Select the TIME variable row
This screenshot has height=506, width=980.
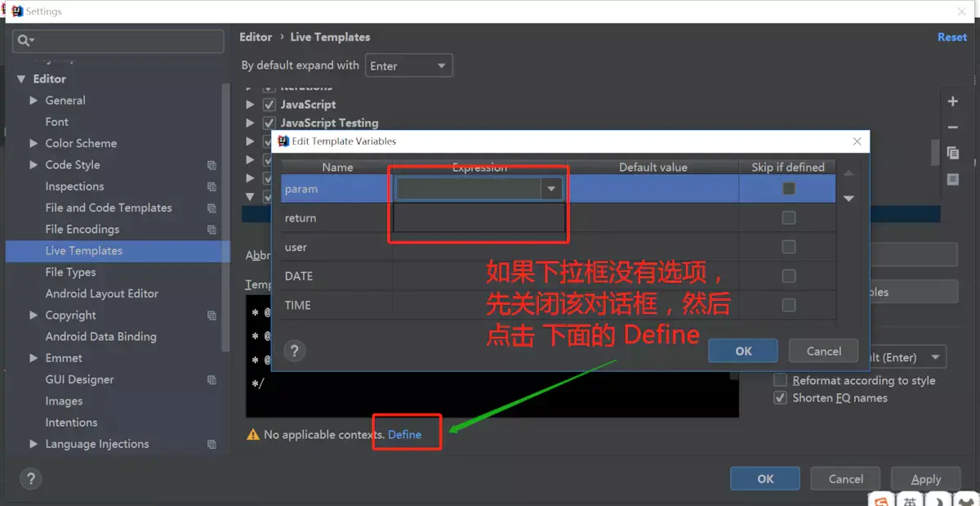point(559,305)
